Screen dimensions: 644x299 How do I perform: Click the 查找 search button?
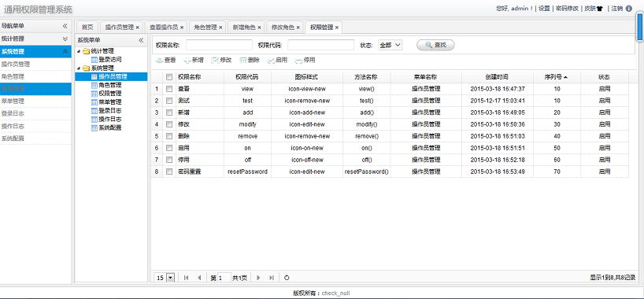tap(435, 45)
